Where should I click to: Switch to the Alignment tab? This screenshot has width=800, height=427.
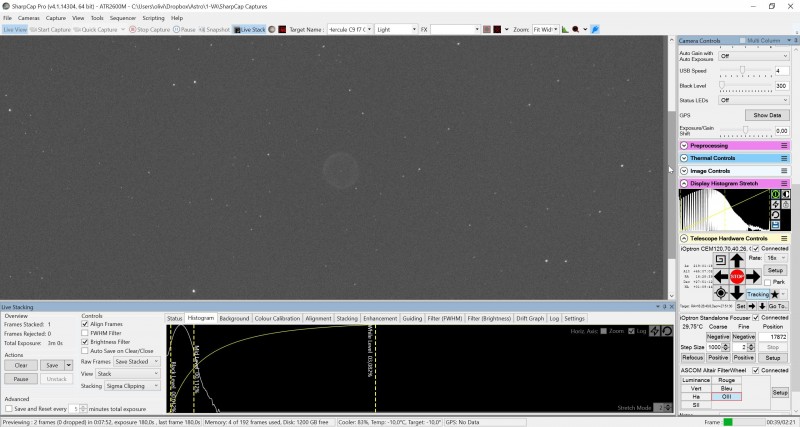pyautogui.click(x=318, y=318)
